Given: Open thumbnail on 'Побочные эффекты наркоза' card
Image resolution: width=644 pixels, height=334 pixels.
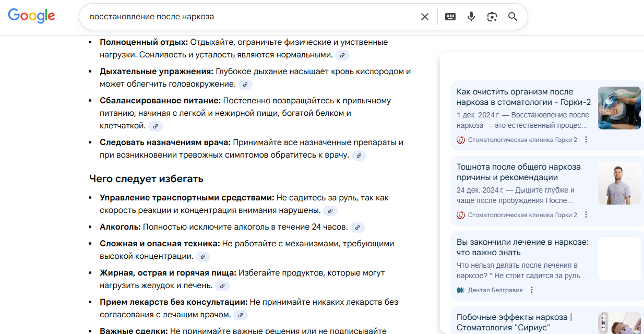Looking at the screenshot, I should pyautogui.click(x=619, y=323).
